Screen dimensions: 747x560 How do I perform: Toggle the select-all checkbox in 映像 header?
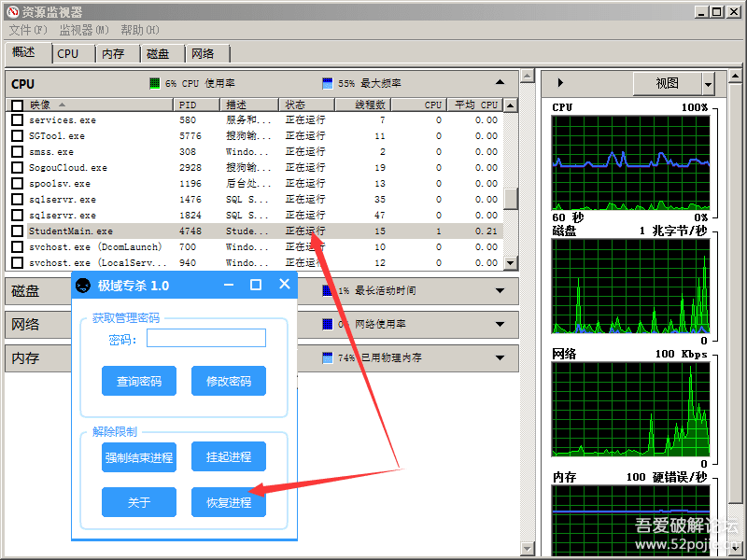pyautogui.click(x=17, y=105)
